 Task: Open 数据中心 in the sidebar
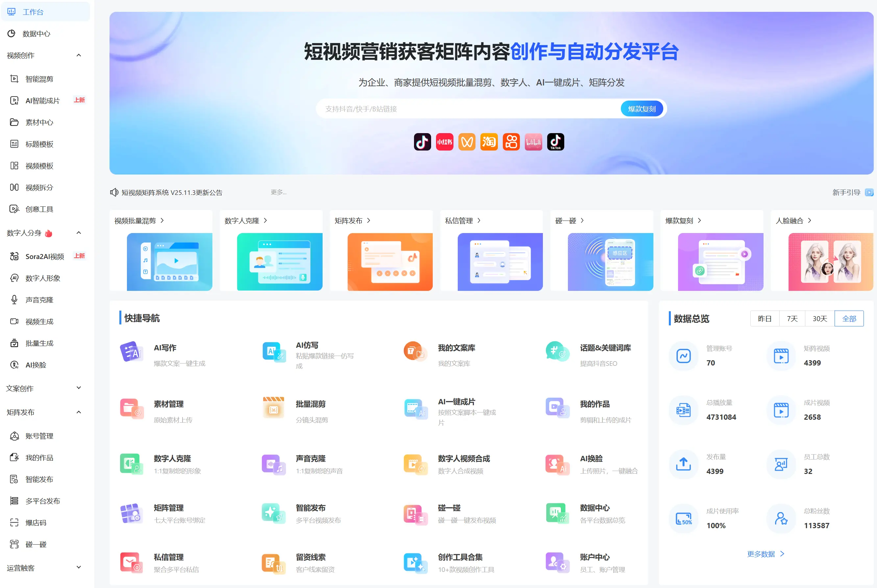(36, 34)
